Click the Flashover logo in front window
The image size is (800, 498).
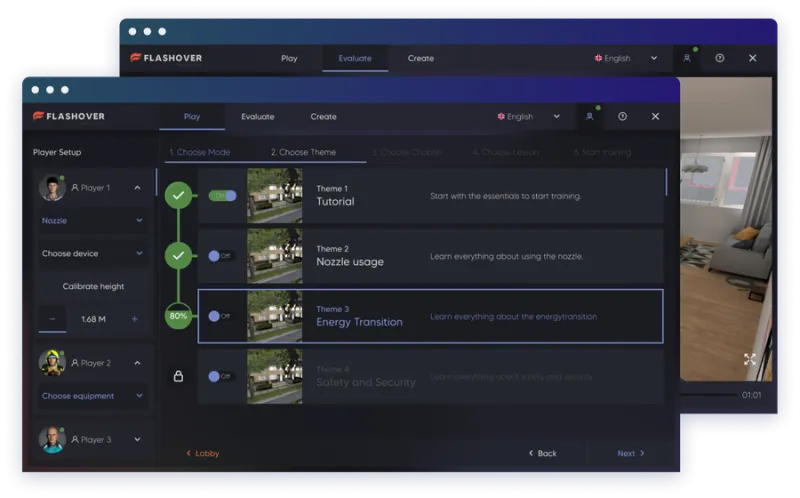tap(69, 116)
